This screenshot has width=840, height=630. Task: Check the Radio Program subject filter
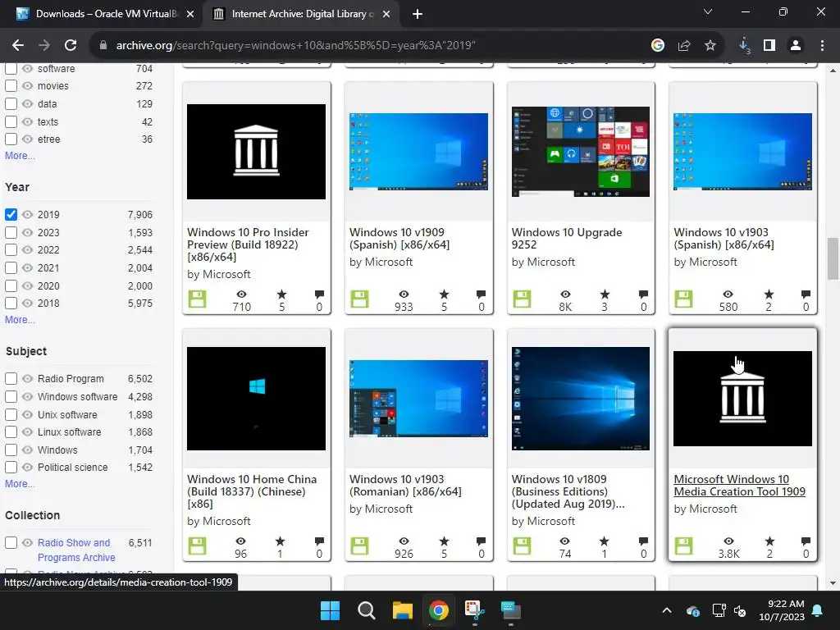pyautogui.click(x=11, y=378)
